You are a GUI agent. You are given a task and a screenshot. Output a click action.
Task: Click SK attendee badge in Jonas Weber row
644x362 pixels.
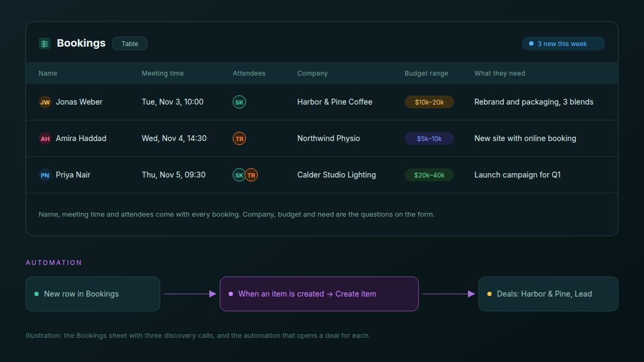(239, 102)
